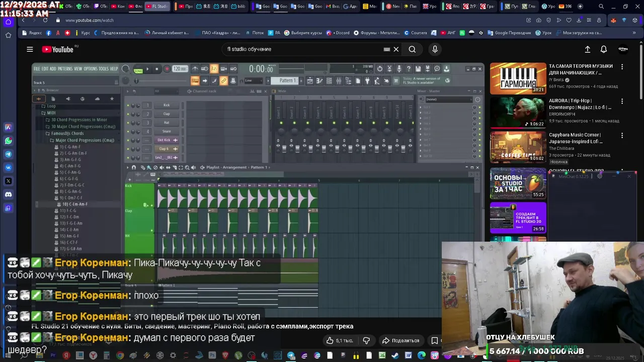Click the Snare channel button
This screenshot has height=362, width=644.
[x=167, y=131]
